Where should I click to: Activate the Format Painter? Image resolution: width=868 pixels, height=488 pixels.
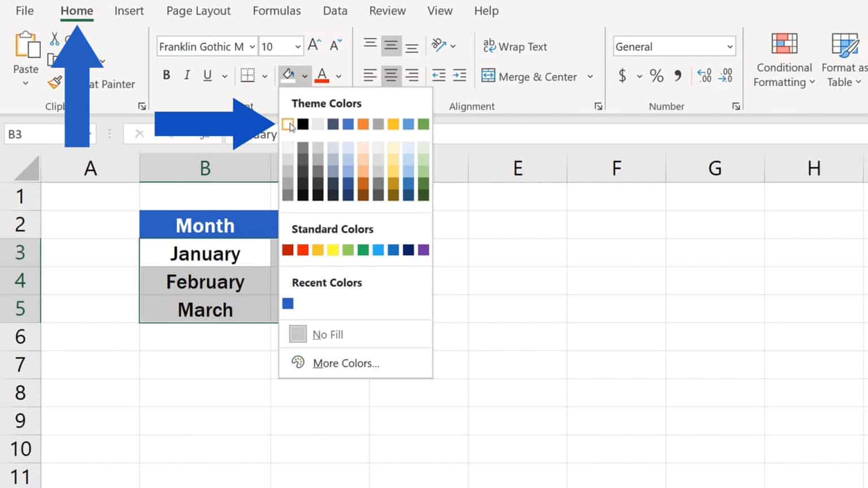point(55,82)
